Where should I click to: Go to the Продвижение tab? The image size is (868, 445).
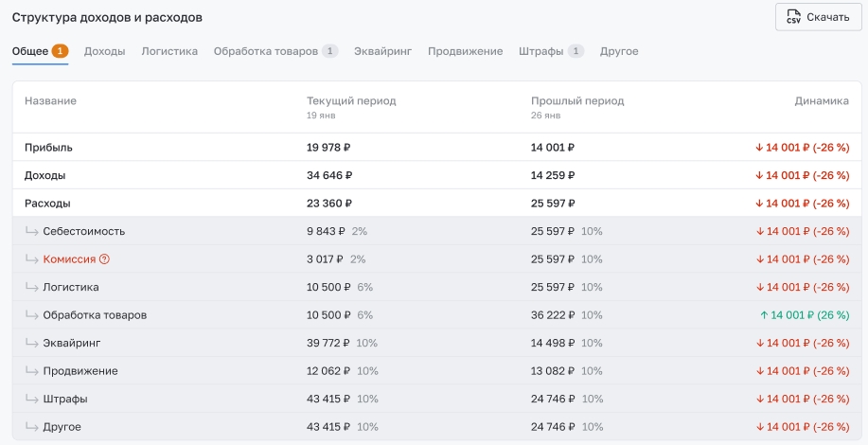(x=465, y=51)
